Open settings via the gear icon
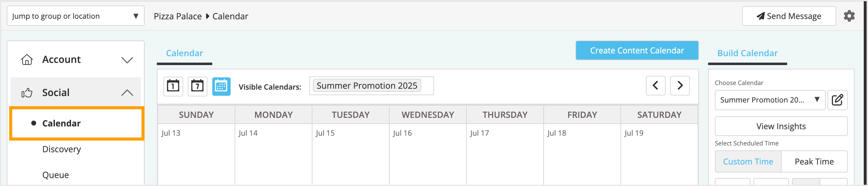The width and height of the screenshot is (868, 186). click(849, 16)
